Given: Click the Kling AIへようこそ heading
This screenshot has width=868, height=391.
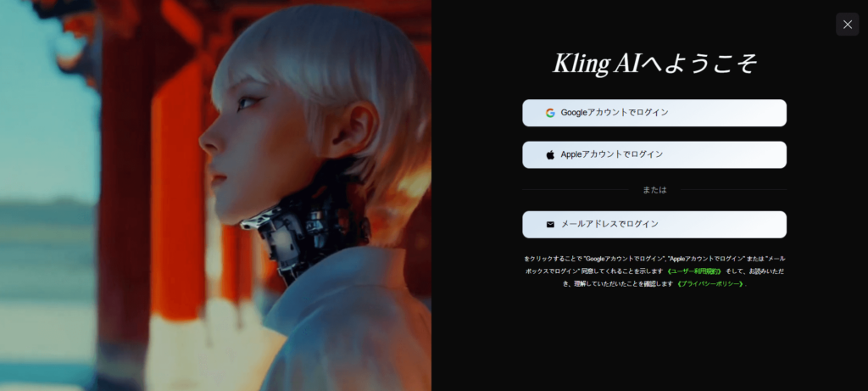Looking at the screenshot, I should pos(654,64).
